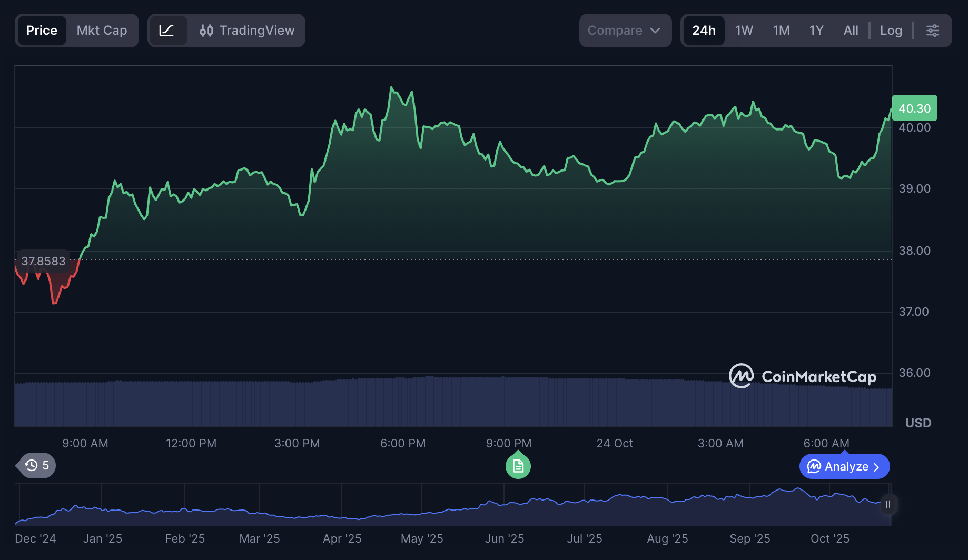Click the 40.30 current price label
968x560 pixels.
914,108
